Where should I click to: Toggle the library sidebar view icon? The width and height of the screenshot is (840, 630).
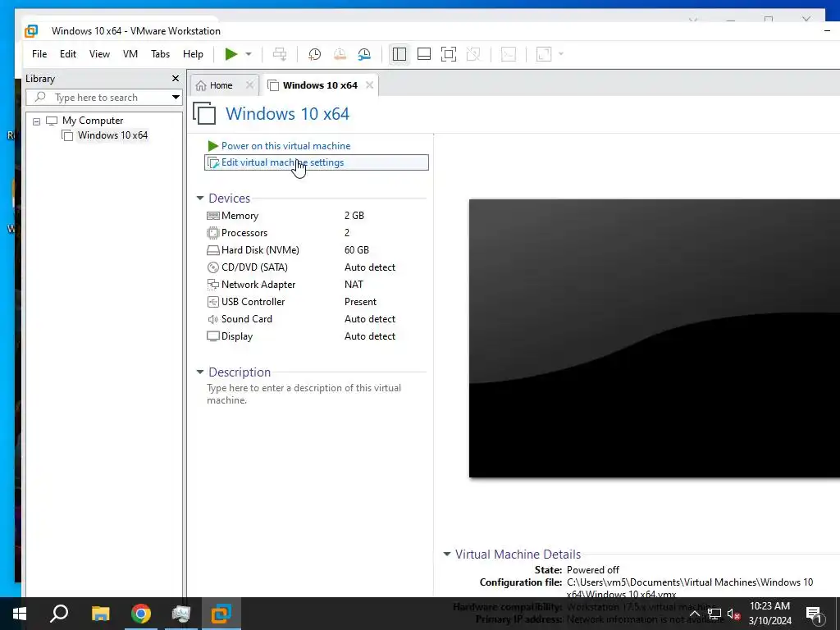pyautogui.click(x=399, y=54)
